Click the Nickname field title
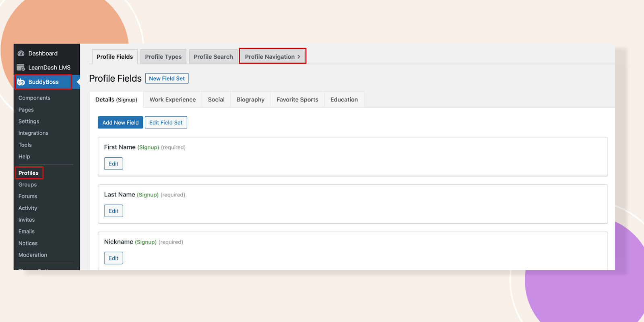Viewport: 644px width, 322px height. pos(119,242)
